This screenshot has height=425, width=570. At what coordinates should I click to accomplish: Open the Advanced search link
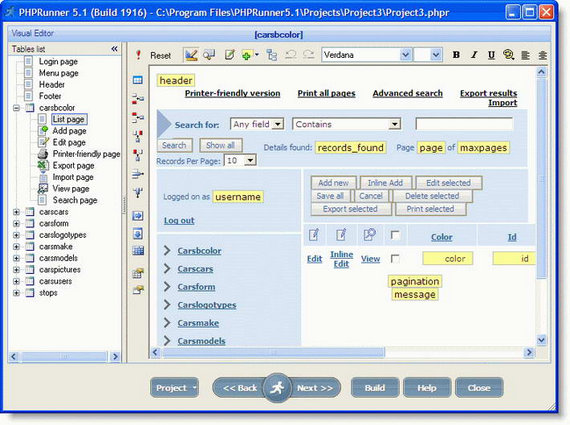tap(408, 93)
